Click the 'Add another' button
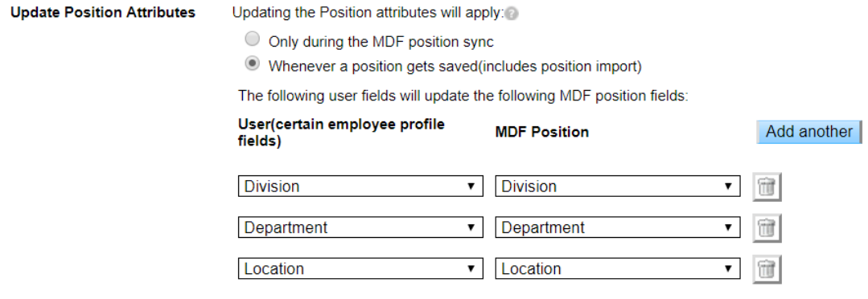868x299 pixels. (809, 132)
